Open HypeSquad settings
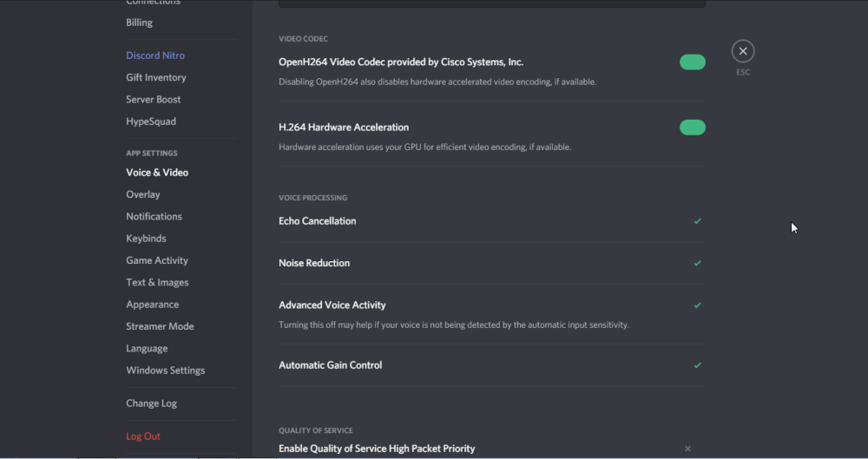 point(151,122)
